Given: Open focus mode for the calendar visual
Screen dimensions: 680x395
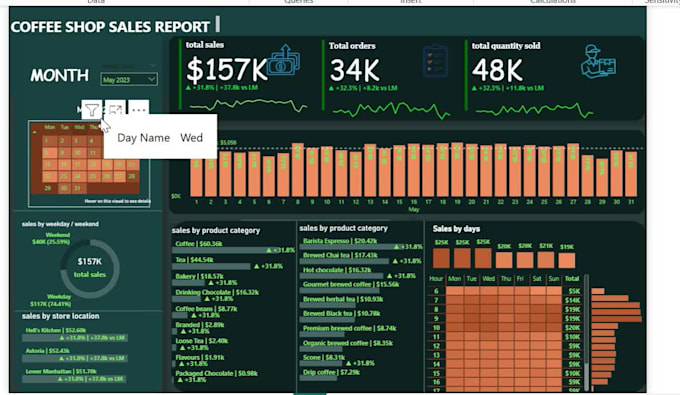Looking at the screenshot, I should tap(115, 110).
